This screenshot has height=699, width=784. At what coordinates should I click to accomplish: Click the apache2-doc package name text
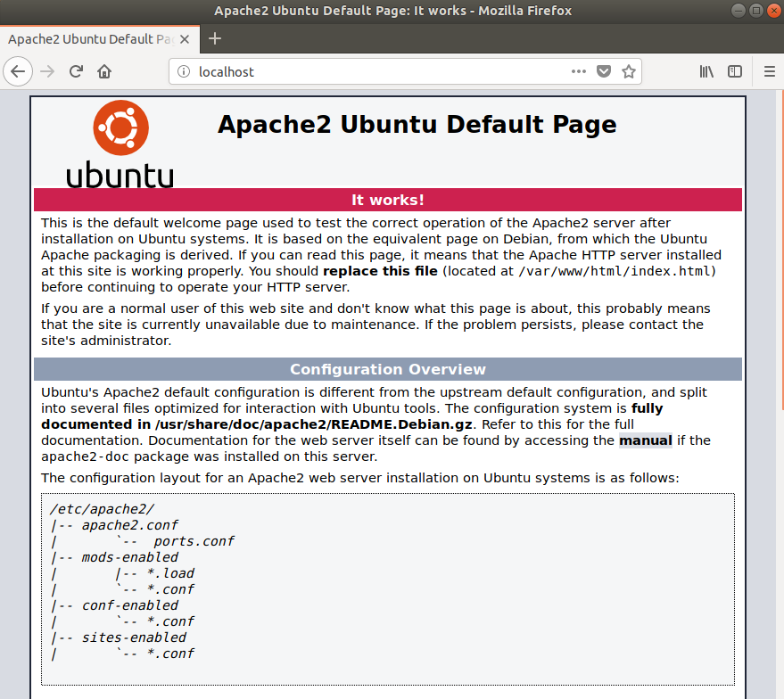(85, 456)
